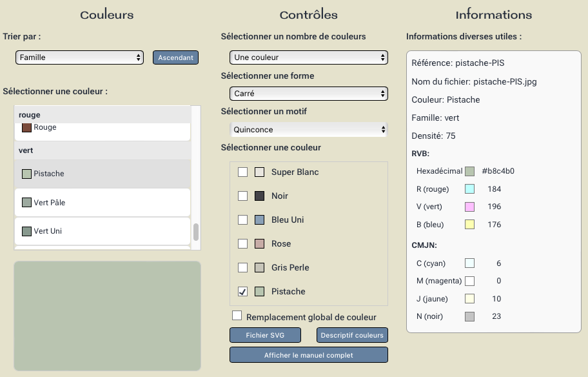Click the Noir color square
The image size is (588, 377).
(x=260, y=196)
